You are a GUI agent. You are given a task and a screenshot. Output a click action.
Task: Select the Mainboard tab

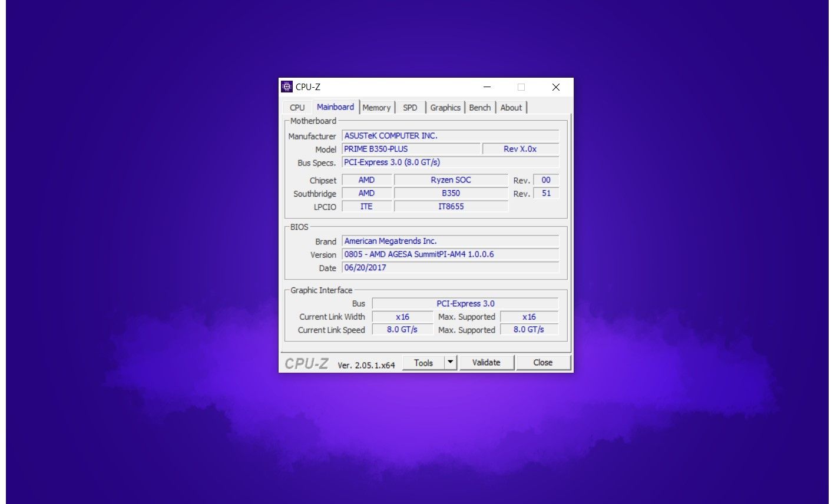tap(335, 107)
